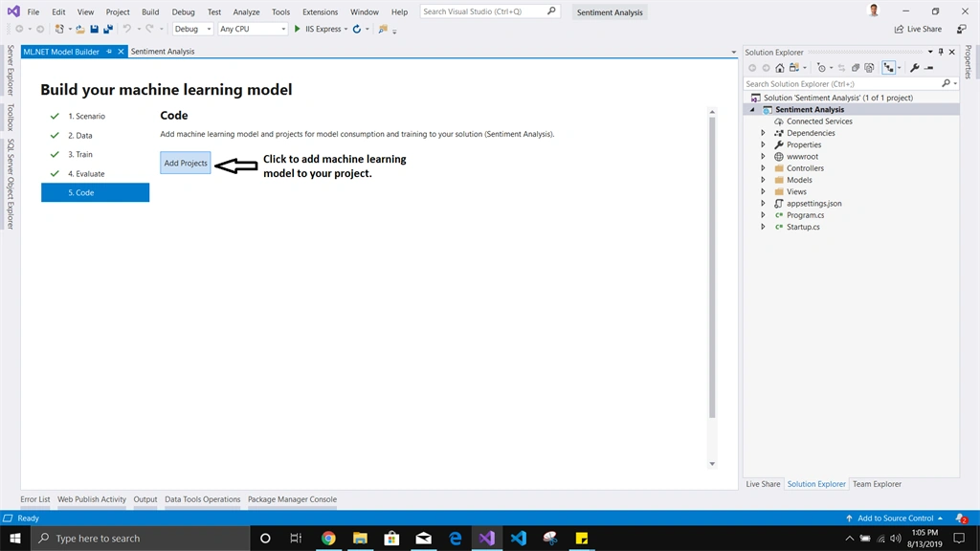Click the Search Visual Studio box

(x=488, y=11)
